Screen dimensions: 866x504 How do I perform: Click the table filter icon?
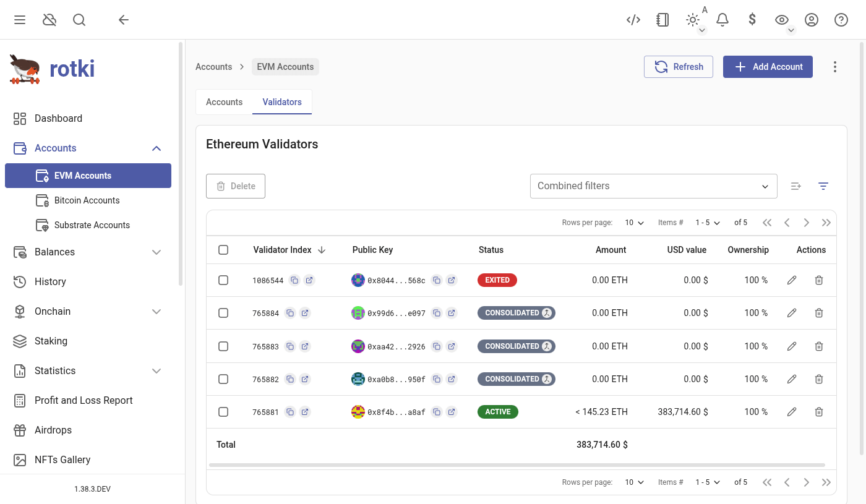tap(823, 186)
